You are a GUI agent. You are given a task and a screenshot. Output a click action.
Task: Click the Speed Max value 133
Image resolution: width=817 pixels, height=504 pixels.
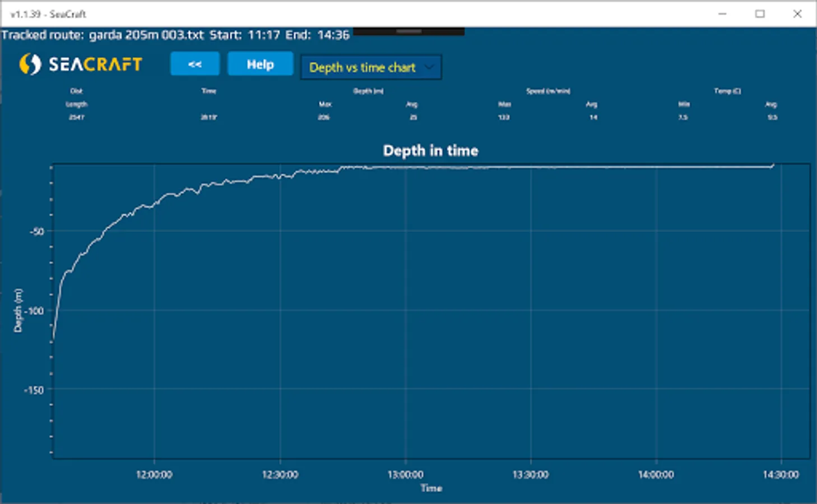pos(503,117)
